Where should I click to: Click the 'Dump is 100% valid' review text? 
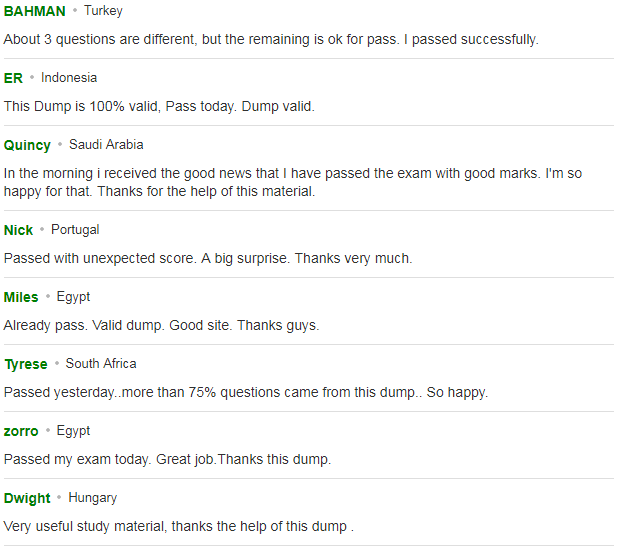159,107
